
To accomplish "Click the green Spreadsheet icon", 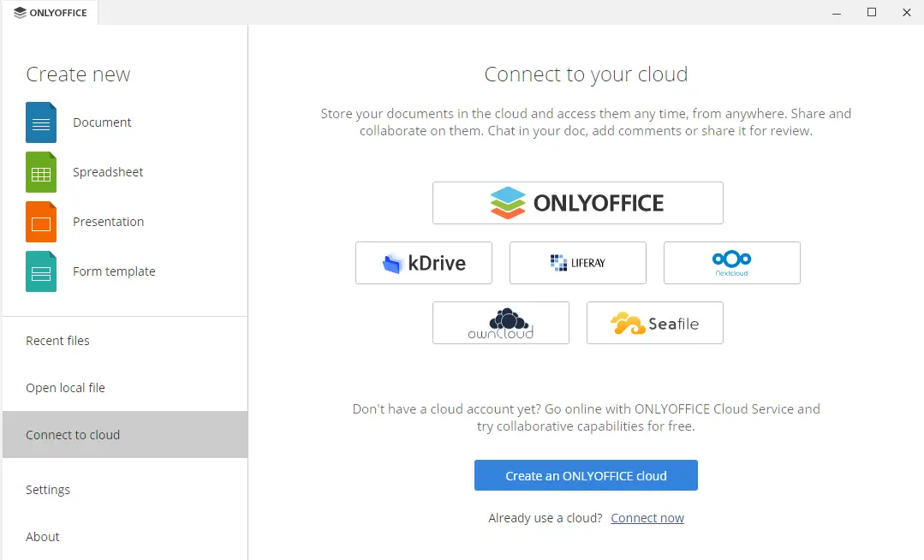I will [x=41, y=172].
